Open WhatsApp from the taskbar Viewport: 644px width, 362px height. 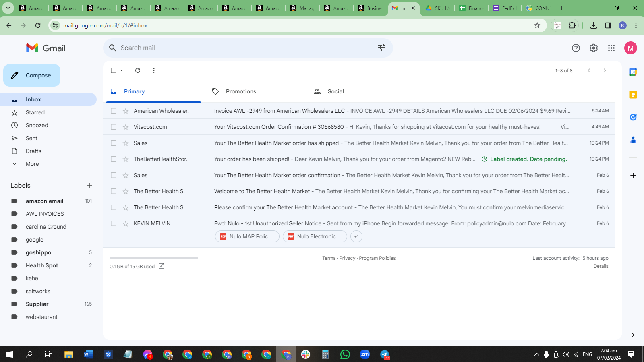345,354
